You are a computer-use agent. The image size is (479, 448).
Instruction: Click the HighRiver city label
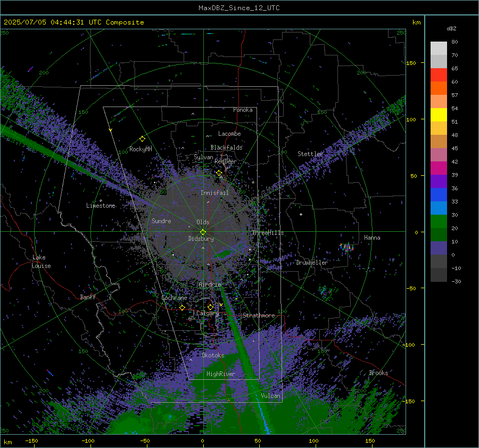point(221,374)
